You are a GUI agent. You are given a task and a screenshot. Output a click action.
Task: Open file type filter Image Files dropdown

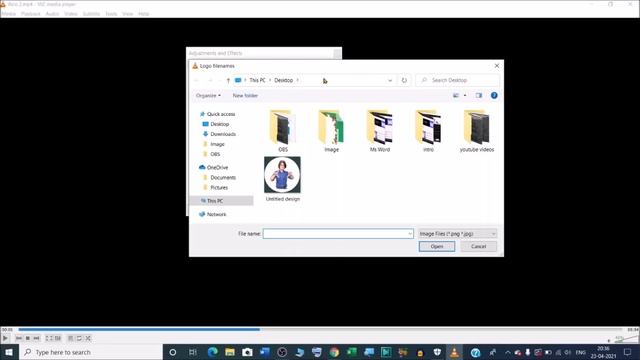[x=457, y=234]
